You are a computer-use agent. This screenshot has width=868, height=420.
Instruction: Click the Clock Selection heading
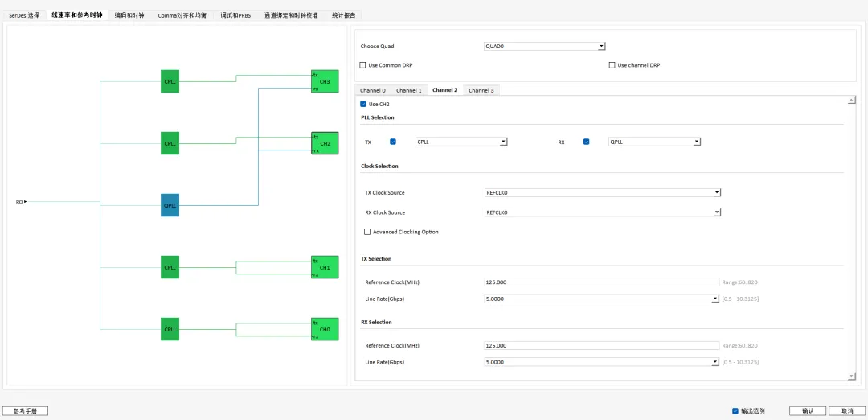[x=379, y=167]
